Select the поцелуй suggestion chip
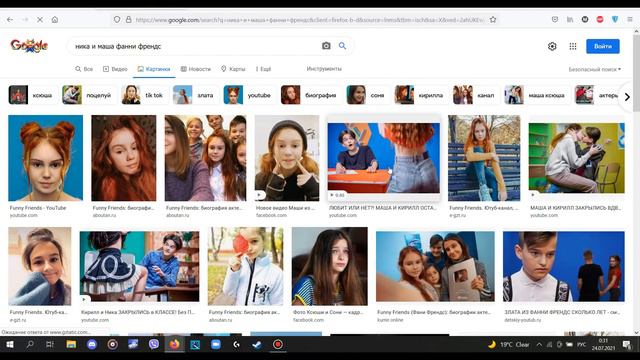This screenshot has height=360, width=640. coord(88,95)
